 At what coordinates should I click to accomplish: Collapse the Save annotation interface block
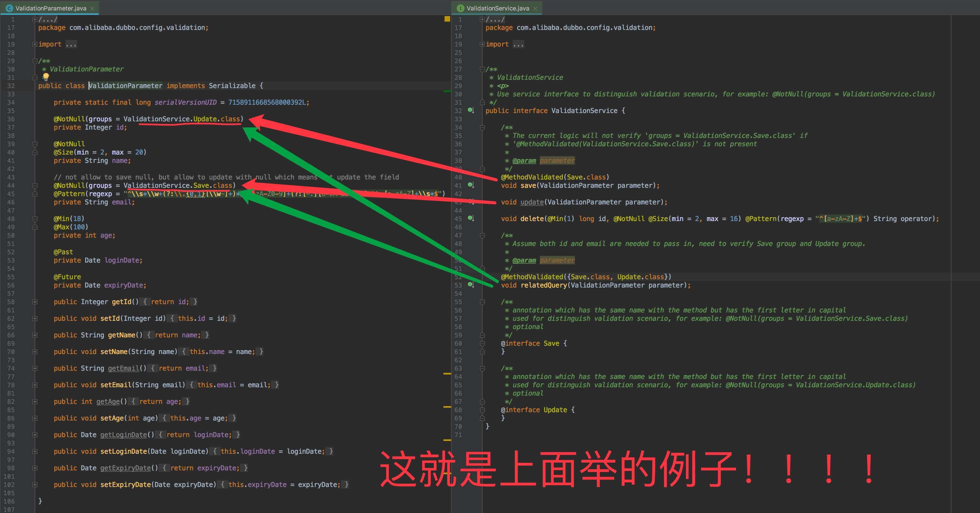tap(482, 343)
